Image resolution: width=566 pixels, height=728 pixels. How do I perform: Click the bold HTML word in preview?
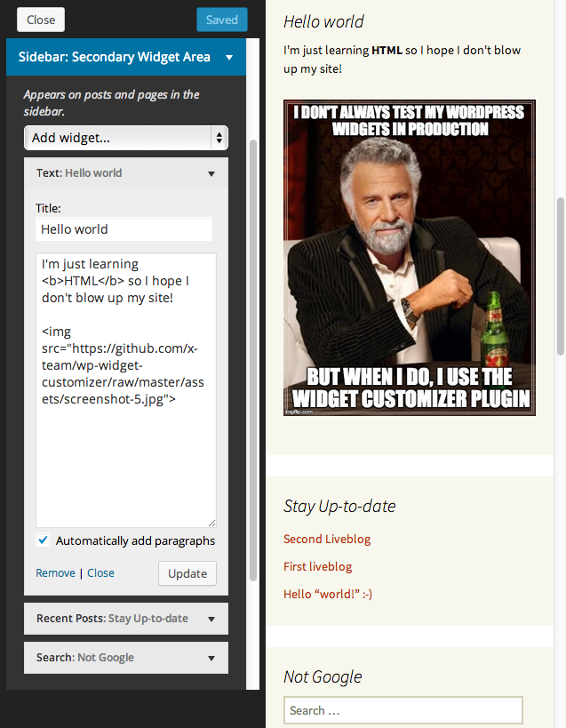click(387, 50)
